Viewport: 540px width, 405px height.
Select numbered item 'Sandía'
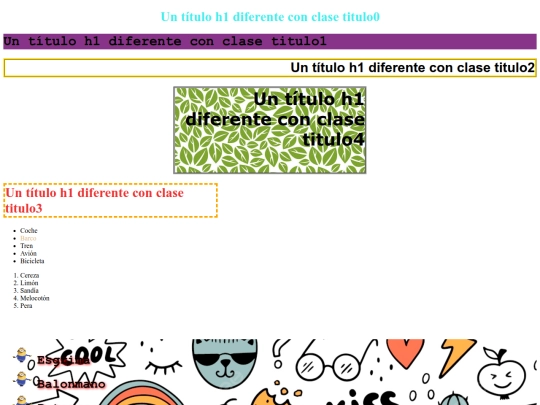coord(29,290)
